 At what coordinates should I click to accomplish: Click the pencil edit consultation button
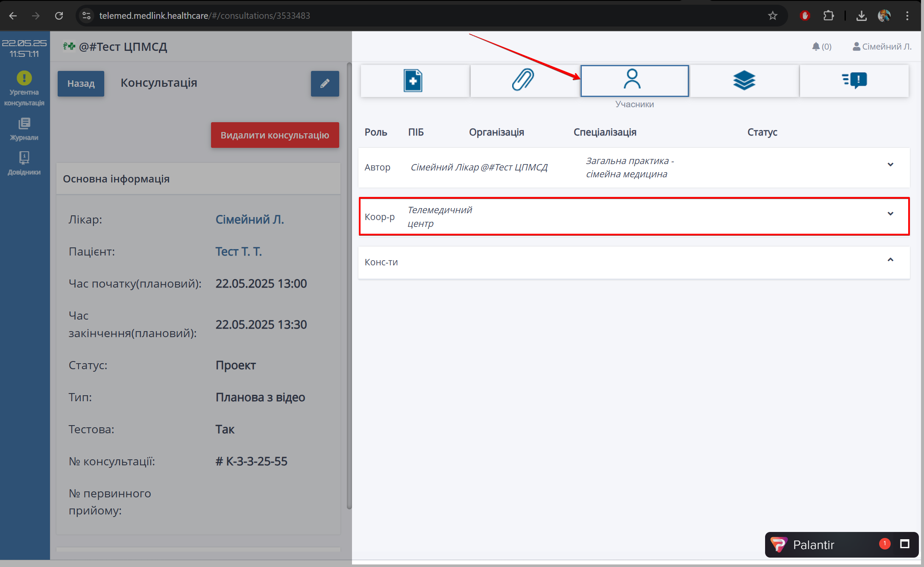tap(325, 83)
